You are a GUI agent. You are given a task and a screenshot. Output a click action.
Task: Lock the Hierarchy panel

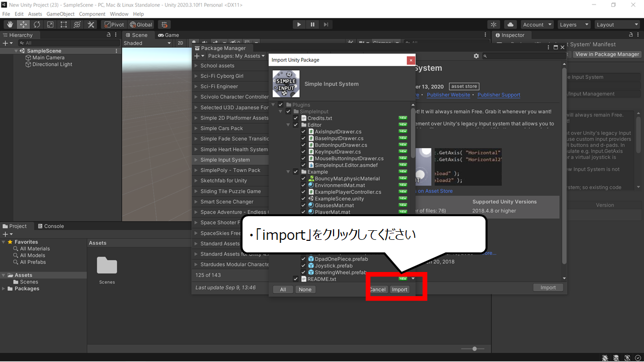[x=109, y=35]
